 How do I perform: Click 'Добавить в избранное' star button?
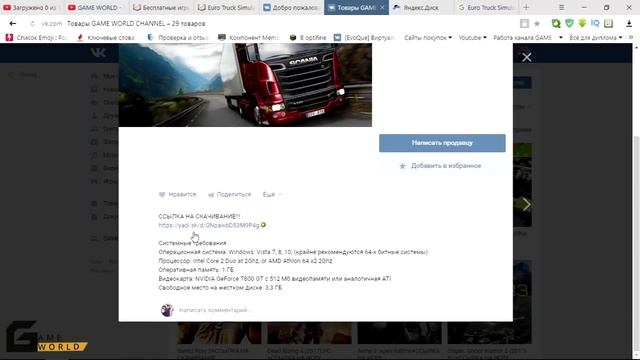point(442,166)
